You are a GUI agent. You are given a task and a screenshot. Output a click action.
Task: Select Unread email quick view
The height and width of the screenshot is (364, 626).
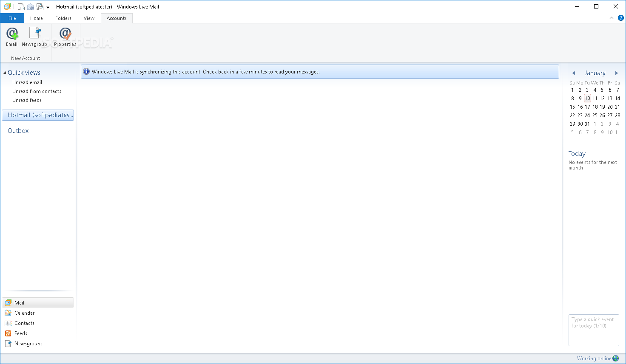pyautogui.click(x=27, y=82)
